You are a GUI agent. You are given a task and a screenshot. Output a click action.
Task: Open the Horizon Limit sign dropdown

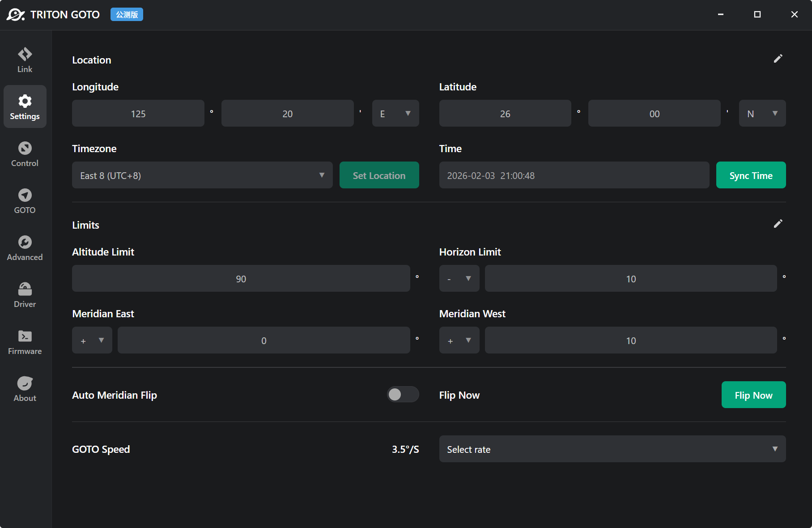[x=459, y=279]
